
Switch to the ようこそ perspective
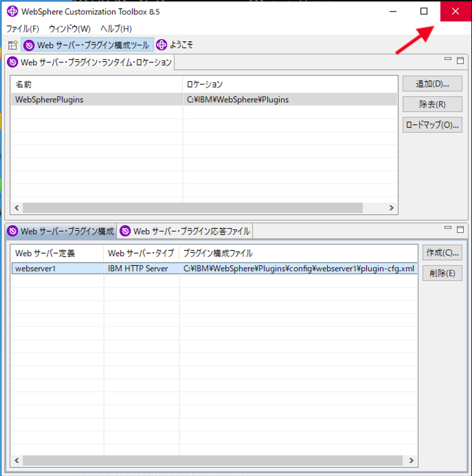(175, 45)
